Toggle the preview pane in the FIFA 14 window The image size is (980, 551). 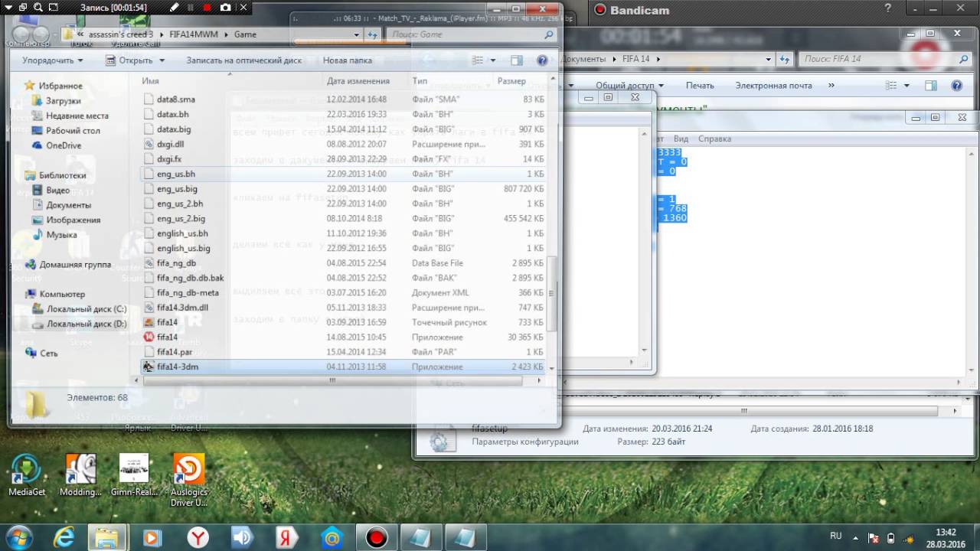click(931, 86)
